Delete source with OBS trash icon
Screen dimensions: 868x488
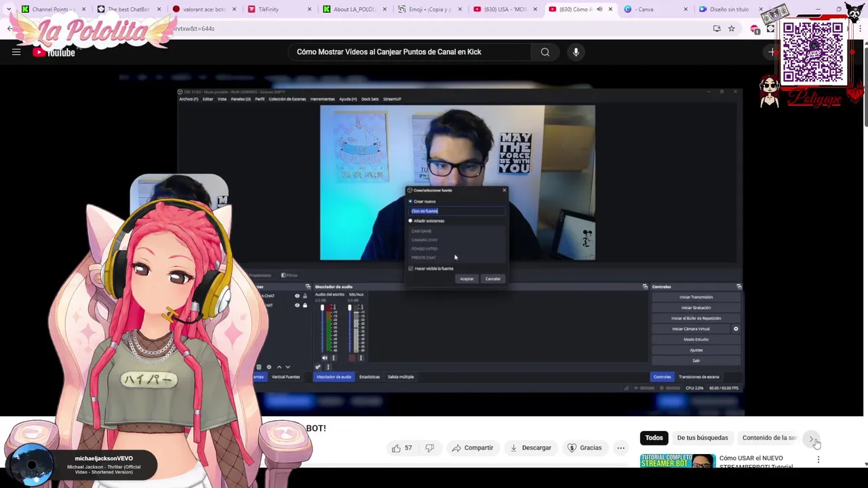click(x=258, y=367)
